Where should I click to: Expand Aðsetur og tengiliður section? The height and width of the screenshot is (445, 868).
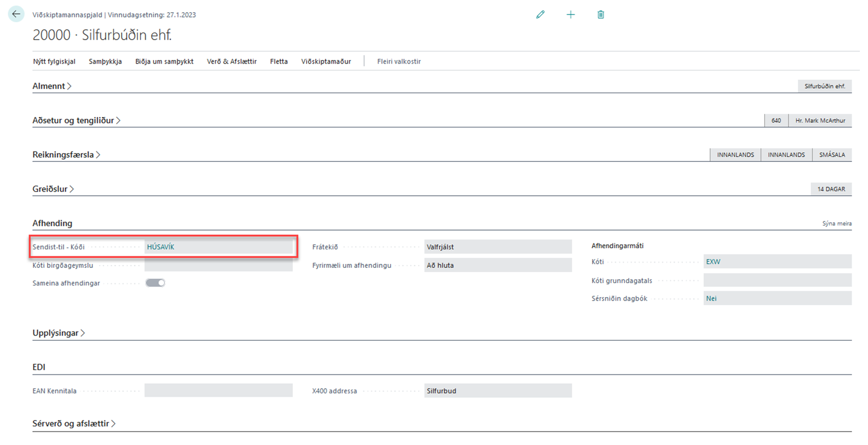pos(76,121)
